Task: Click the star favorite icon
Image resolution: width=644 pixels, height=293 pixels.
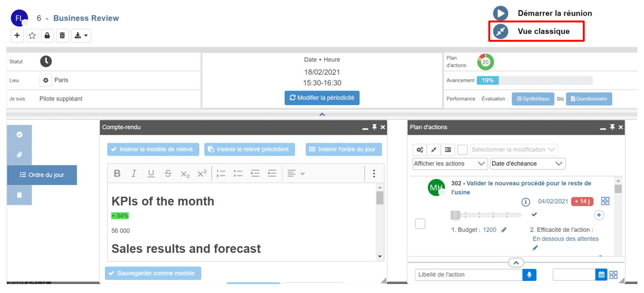Action: [32, 35]
